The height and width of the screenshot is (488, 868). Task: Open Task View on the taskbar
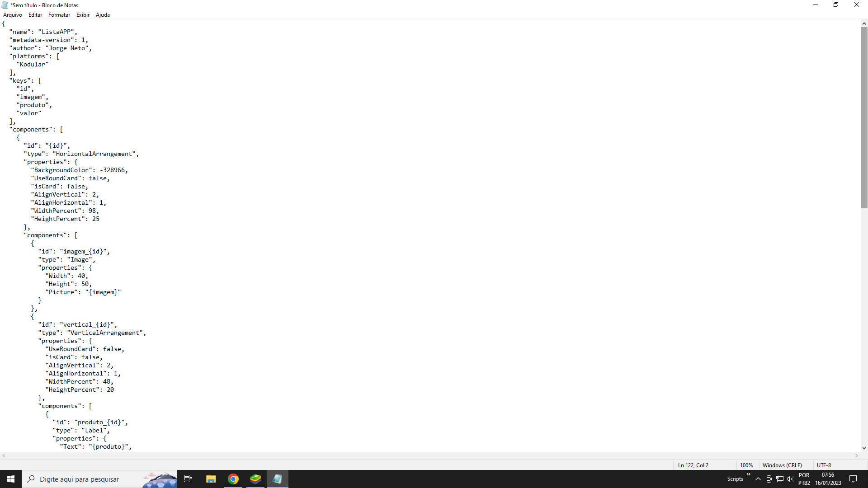click(188, 479)
